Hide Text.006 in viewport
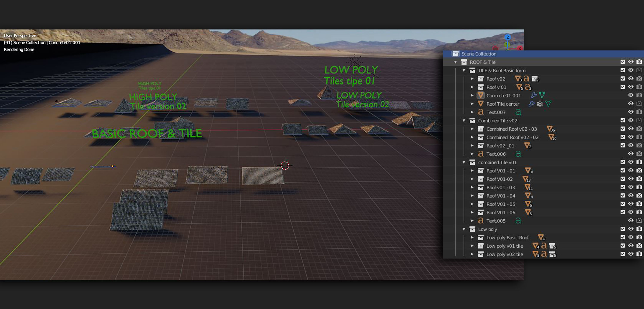This screenshot has height=309, width=644. click(x=631, y=154)
